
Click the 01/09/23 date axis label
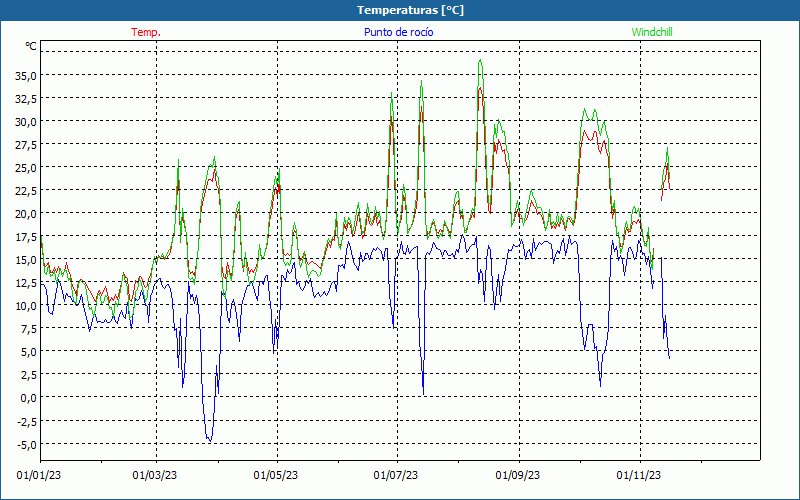pyautogui.click(x=517, y=476)
